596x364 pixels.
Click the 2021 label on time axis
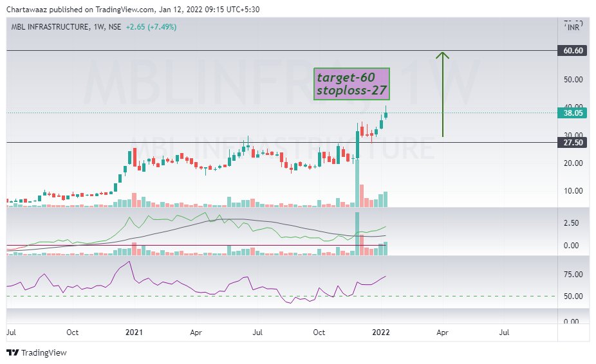pyautogui.click(x=134, y=332)
